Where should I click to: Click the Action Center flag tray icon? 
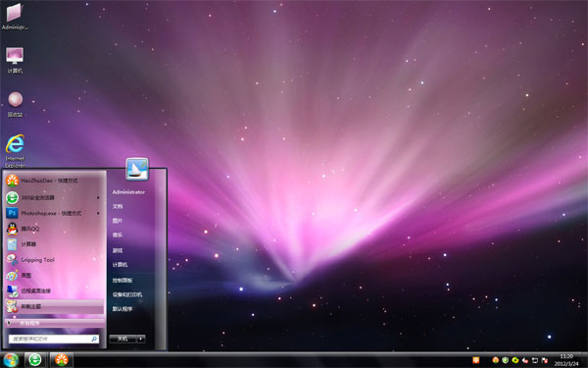[x=545, y=360]
